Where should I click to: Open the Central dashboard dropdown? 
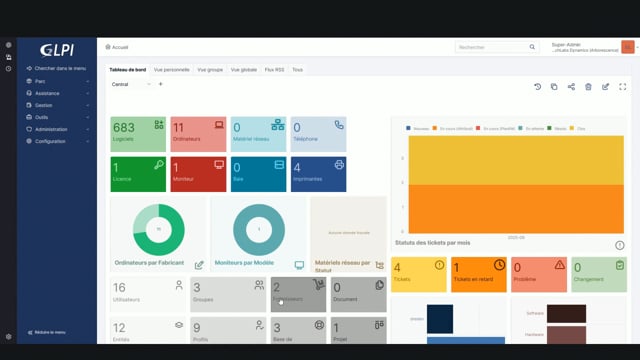(131, 84)
